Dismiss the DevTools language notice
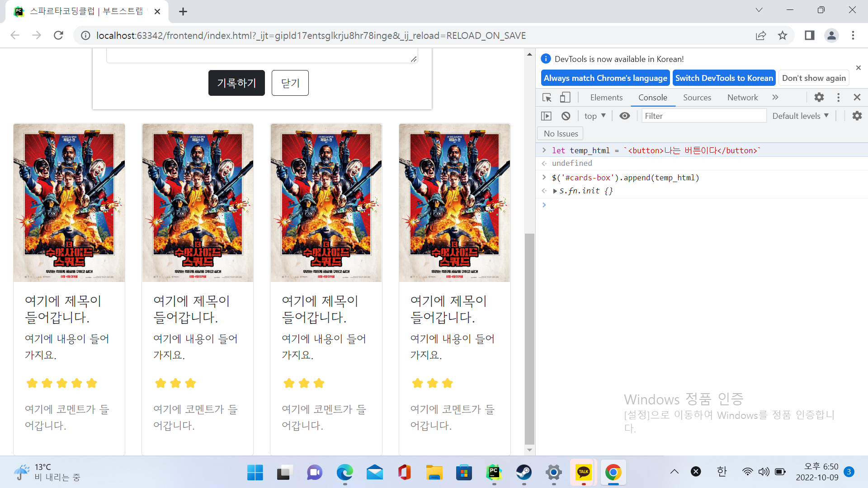 pyautogui.click(x=858, y=68)
